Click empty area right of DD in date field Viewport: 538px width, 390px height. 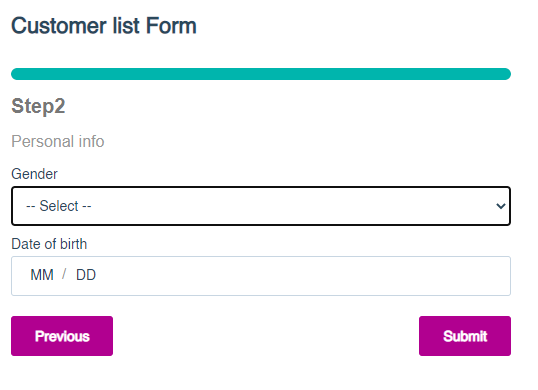coord(302,276)
